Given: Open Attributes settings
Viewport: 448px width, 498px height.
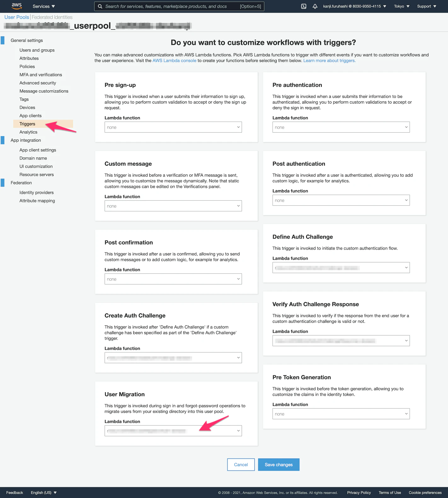Looking at the screenshot, I should coord(29,58).
